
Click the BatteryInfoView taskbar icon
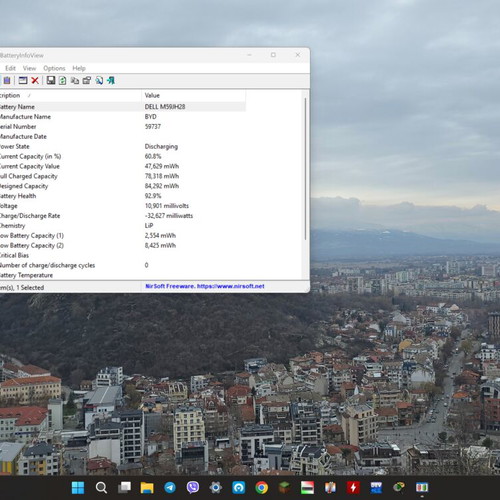(422, 488)
